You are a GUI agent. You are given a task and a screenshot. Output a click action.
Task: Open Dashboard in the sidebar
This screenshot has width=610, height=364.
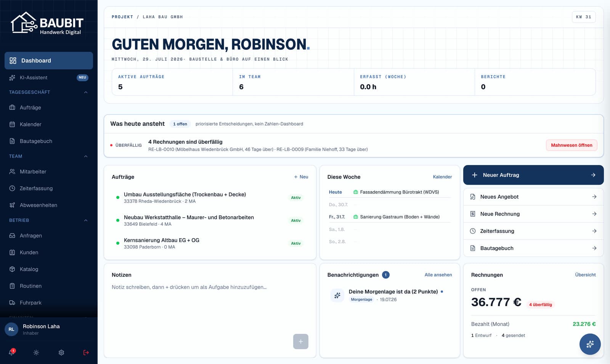tap(49, 61)
